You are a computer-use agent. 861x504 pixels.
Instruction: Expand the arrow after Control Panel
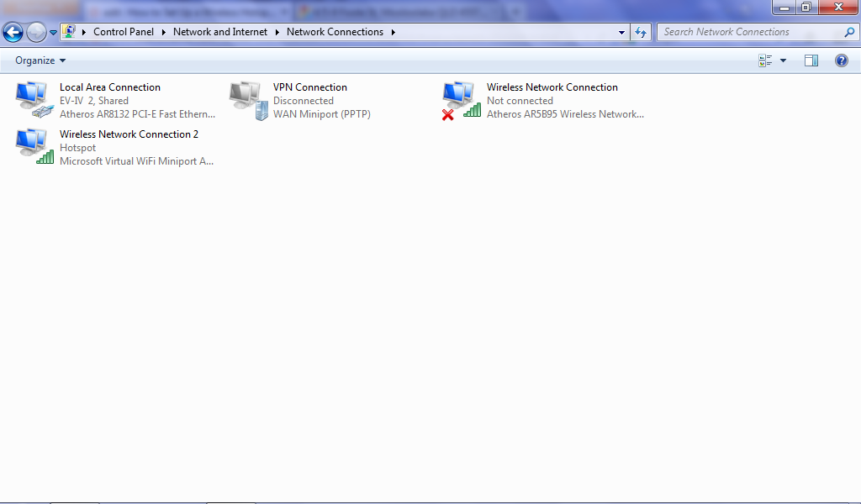coord(164,32)
